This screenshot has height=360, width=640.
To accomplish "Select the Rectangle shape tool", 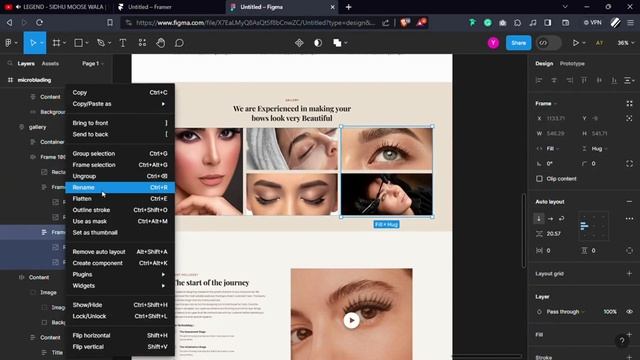I will tap(78, 43).
